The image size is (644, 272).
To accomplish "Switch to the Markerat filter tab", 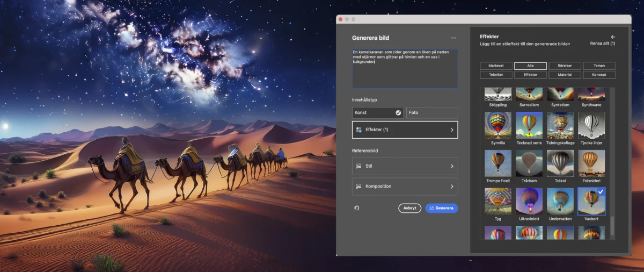I will point(496,66).
